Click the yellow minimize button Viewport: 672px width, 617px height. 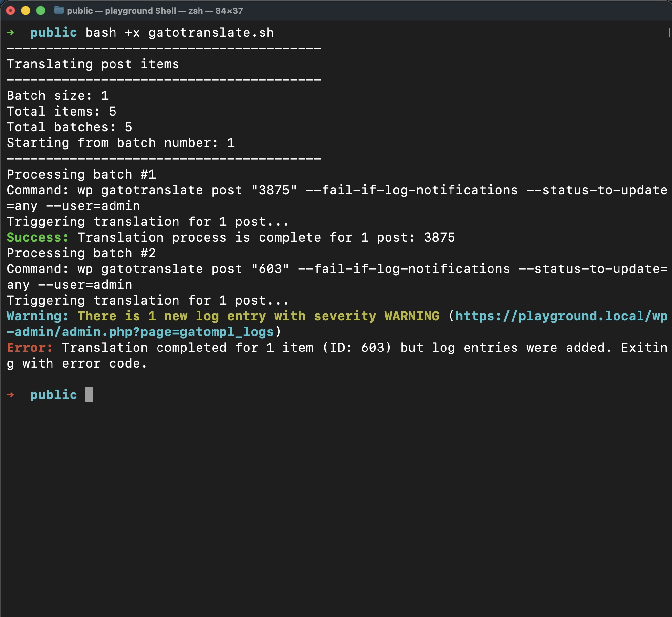[26, 11]
